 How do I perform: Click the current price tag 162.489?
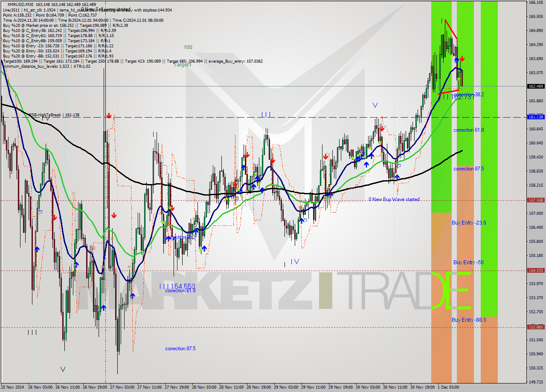point(536,86)
